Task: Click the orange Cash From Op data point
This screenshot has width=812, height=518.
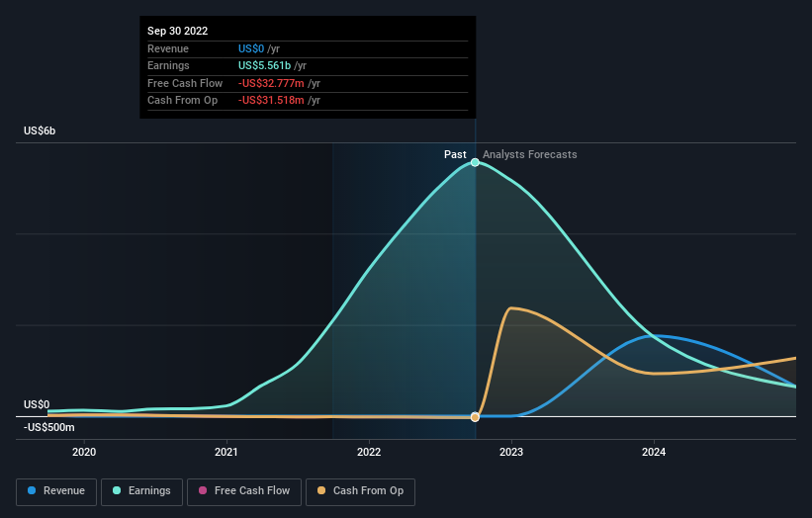Action: pyautogui.click(x=475, y=417)
